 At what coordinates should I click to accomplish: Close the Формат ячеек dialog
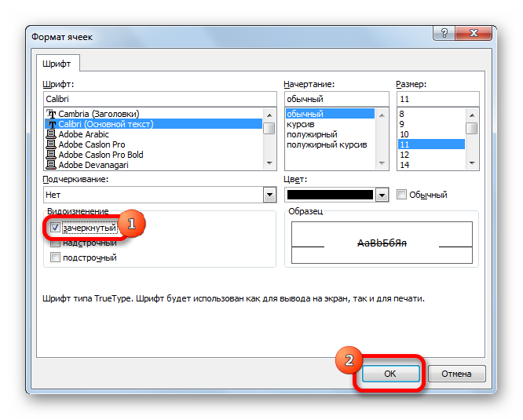pyautogui.click(x=474, y=33)
